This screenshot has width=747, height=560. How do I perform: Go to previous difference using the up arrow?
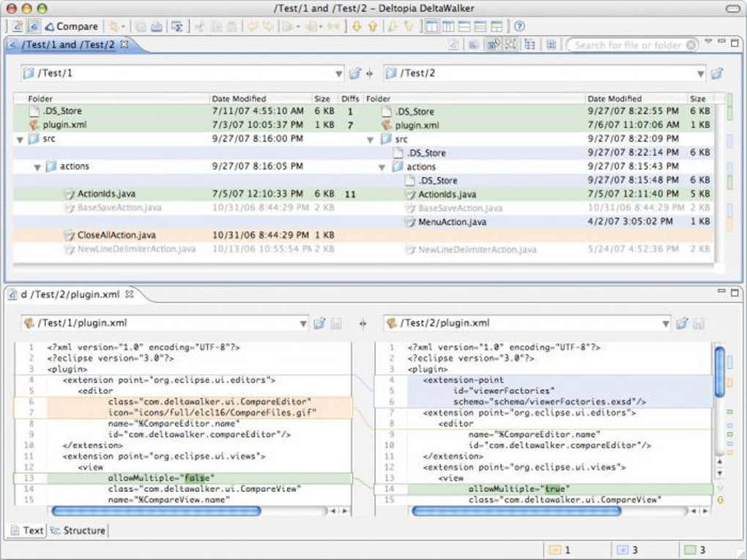372,26
